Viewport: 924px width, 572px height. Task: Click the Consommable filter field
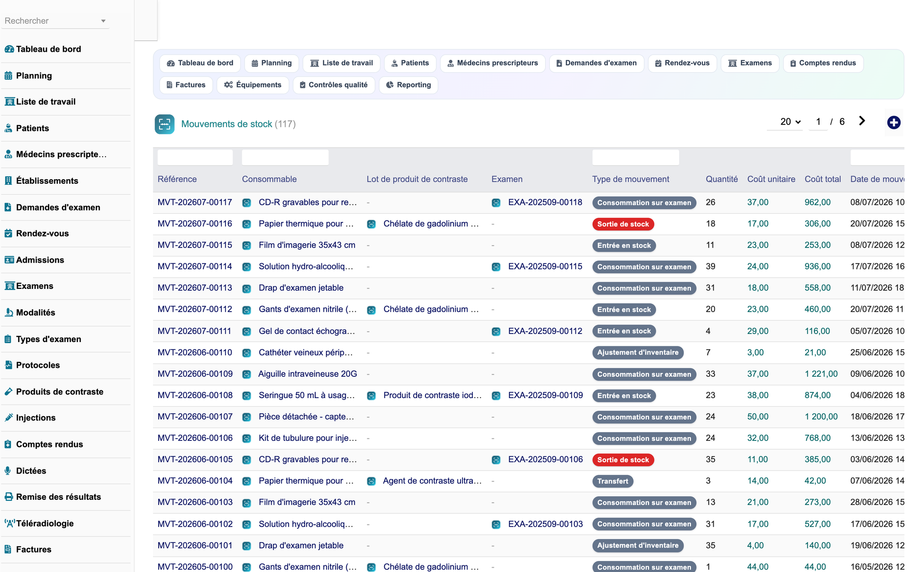point(285,157)
